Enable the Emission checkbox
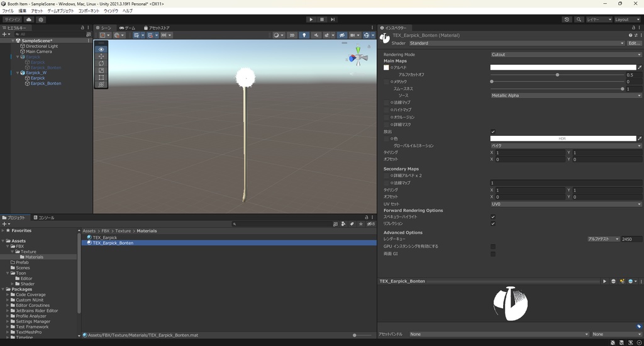This screenshot has height=346, width=644. [493, 131]
